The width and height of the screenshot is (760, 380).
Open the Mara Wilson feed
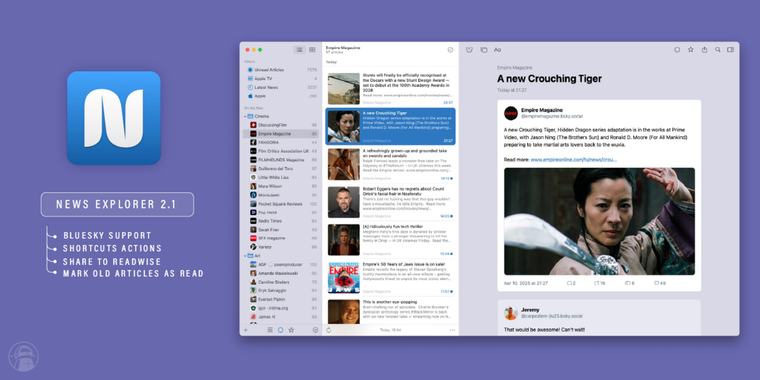click(x=282, y=186)
